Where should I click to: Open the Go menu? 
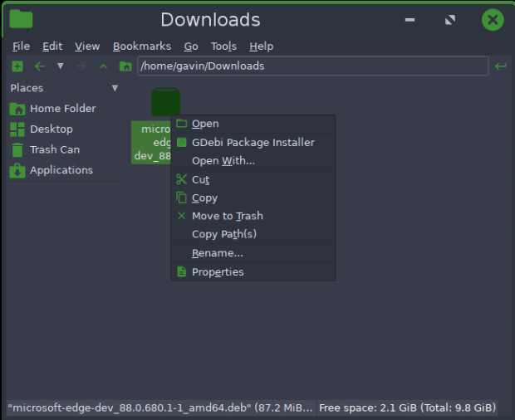coord(191,46)
